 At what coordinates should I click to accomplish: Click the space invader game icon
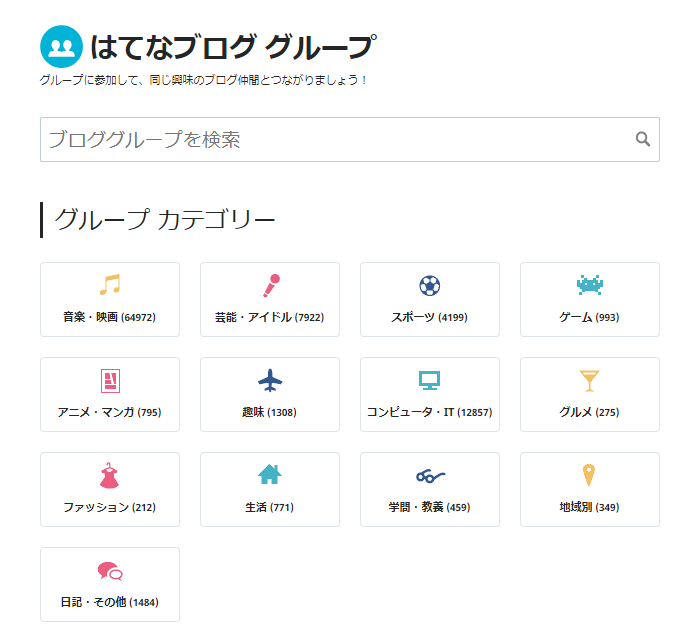(x=590, y=285)
